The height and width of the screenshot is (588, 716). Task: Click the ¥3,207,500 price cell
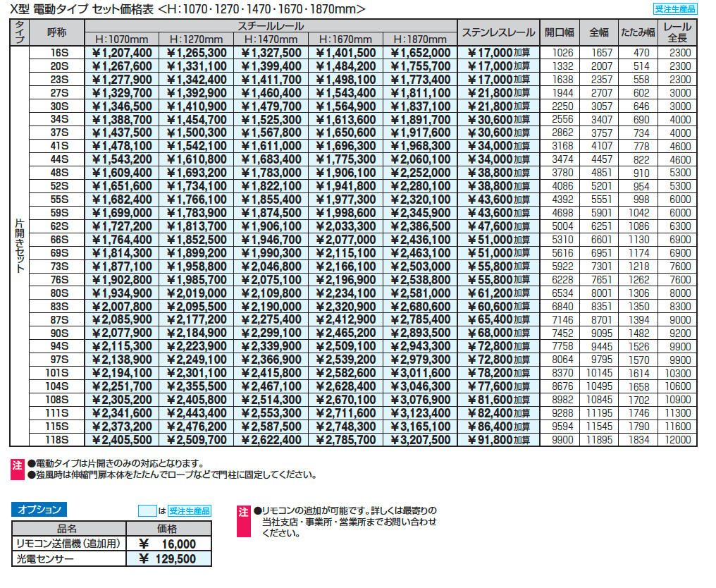pos(420,440)
